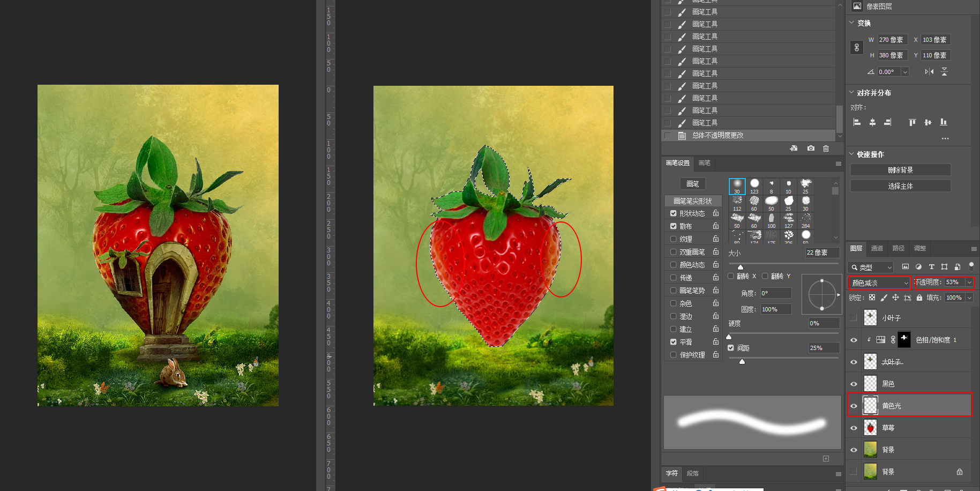Switch to the 调整 adjustments tab
The height and width of the screenshot is (491, 980).
pos(920,248)
